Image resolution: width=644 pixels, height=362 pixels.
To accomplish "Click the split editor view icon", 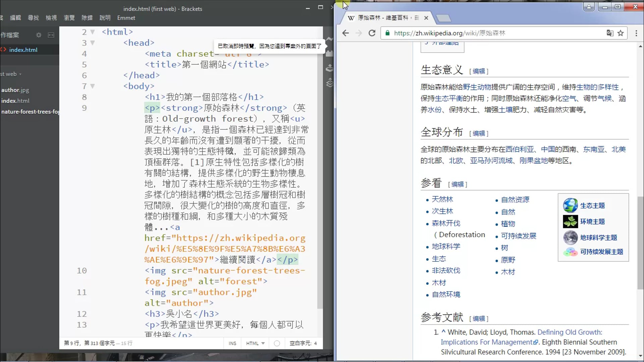I will pyautogui.click(x=51, y=35).
